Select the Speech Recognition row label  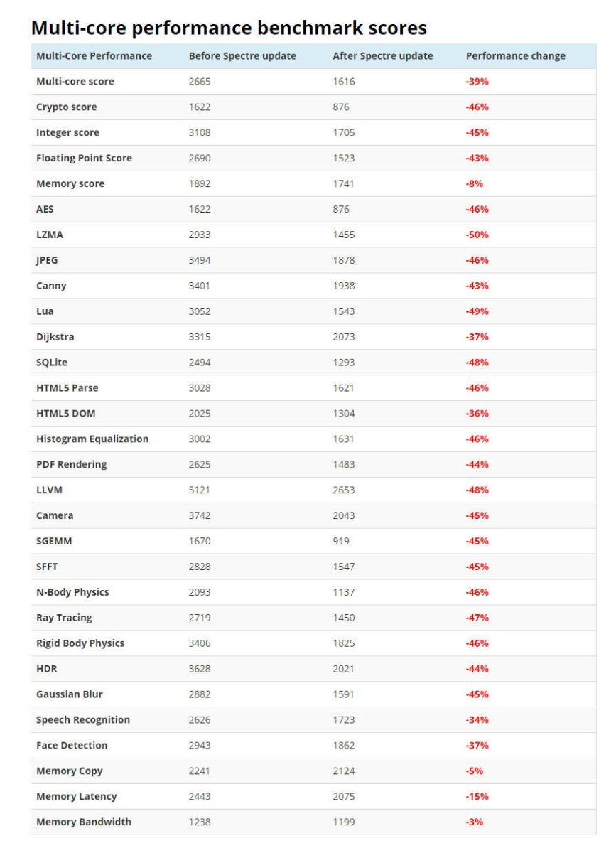coord(83,720)
